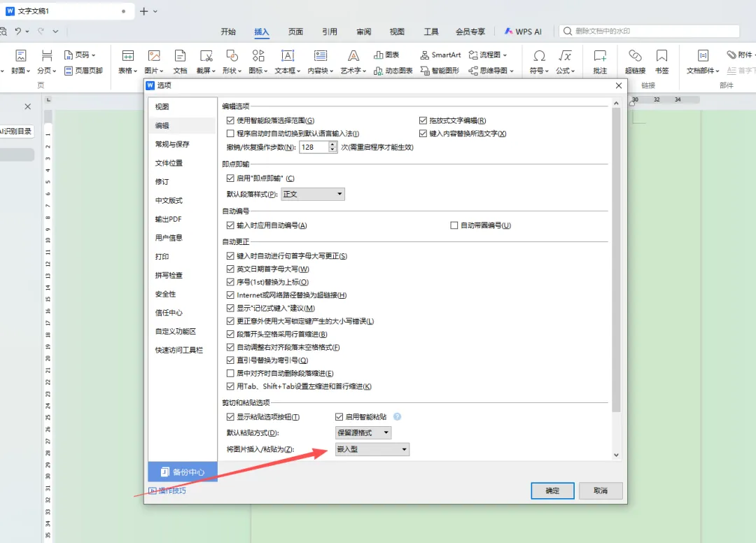
Task: Click the ribbon search box
Action: (649, 31)
